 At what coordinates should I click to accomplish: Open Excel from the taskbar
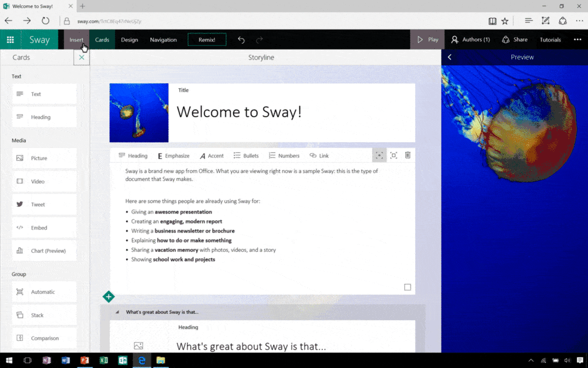[x=103, y=360]
